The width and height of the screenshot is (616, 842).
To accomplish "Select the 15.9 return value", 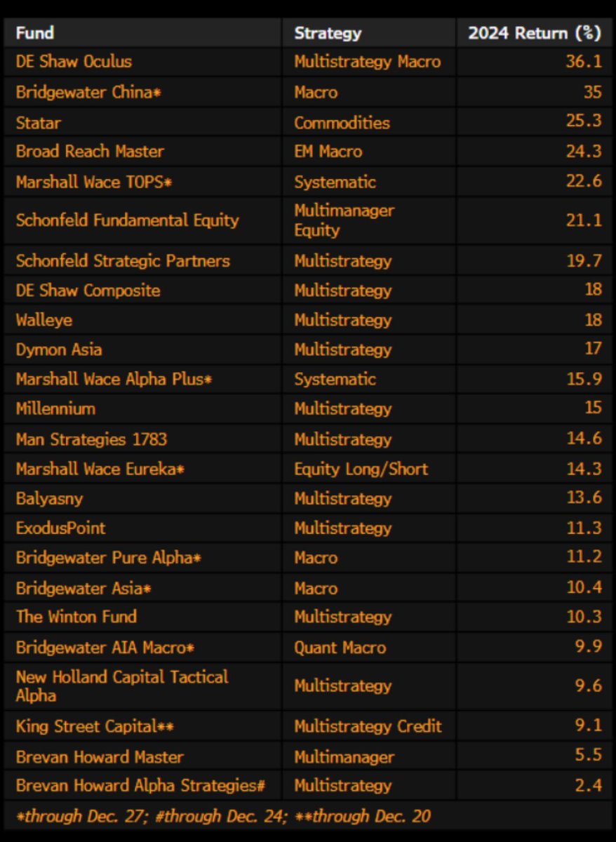I will click(584, 379).
